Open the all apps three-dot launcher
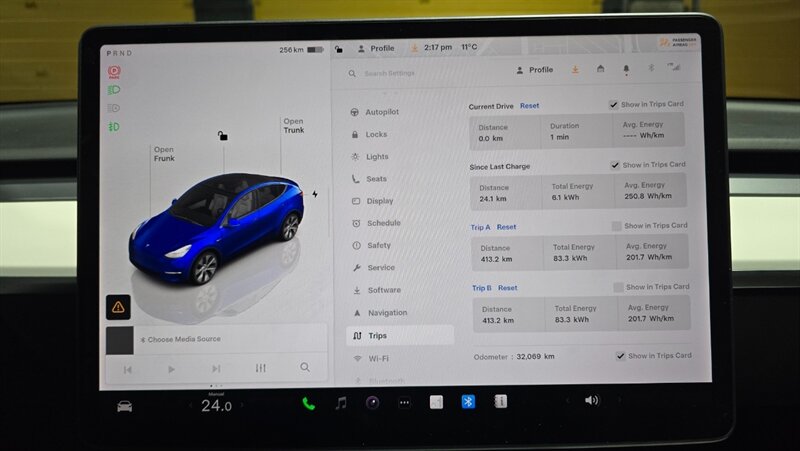Viewport: 800px width, 451px height. (404, 403)
